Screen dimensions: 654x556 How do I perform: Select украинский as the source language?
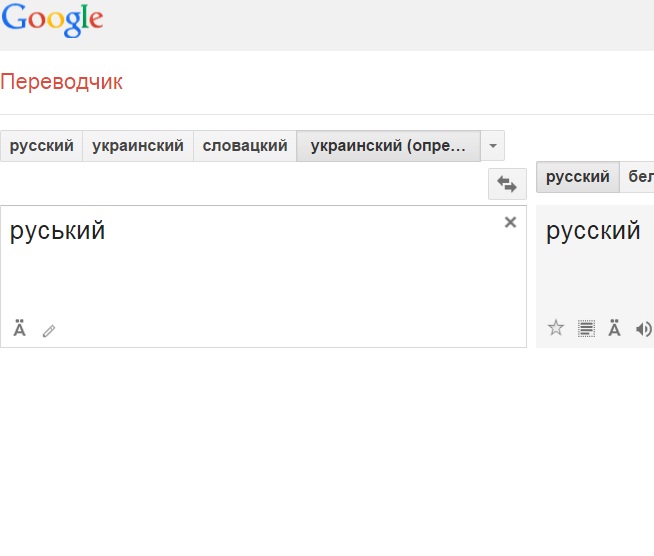coord(138,146)
